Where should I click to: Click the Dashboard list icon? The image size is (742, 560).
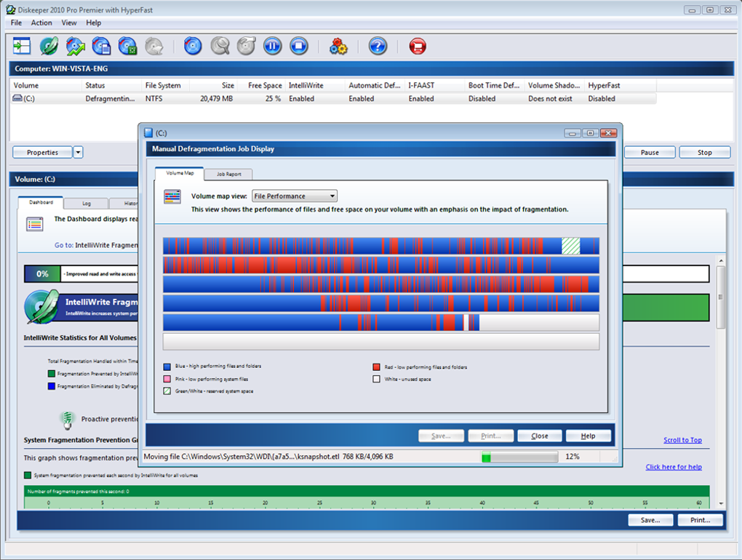[x=34, y=224]
